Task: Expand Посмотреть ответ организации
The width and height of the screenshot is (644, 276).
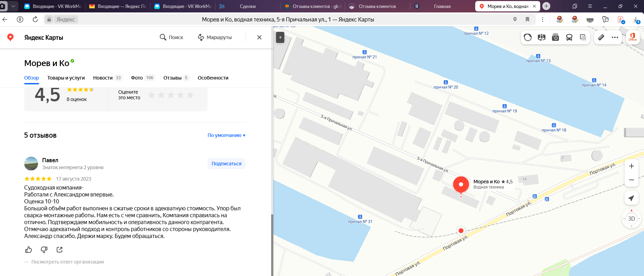Action: 67,262
